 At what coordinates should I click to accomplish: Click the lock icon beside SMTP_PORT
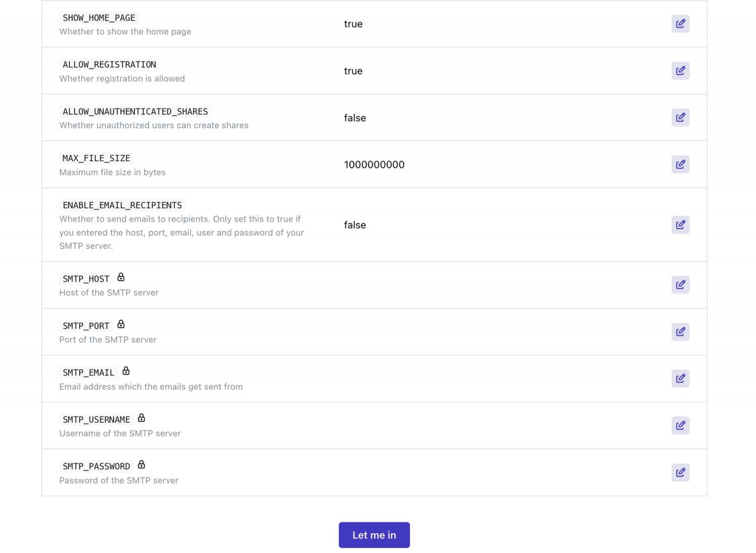click(x=121, y=324)
